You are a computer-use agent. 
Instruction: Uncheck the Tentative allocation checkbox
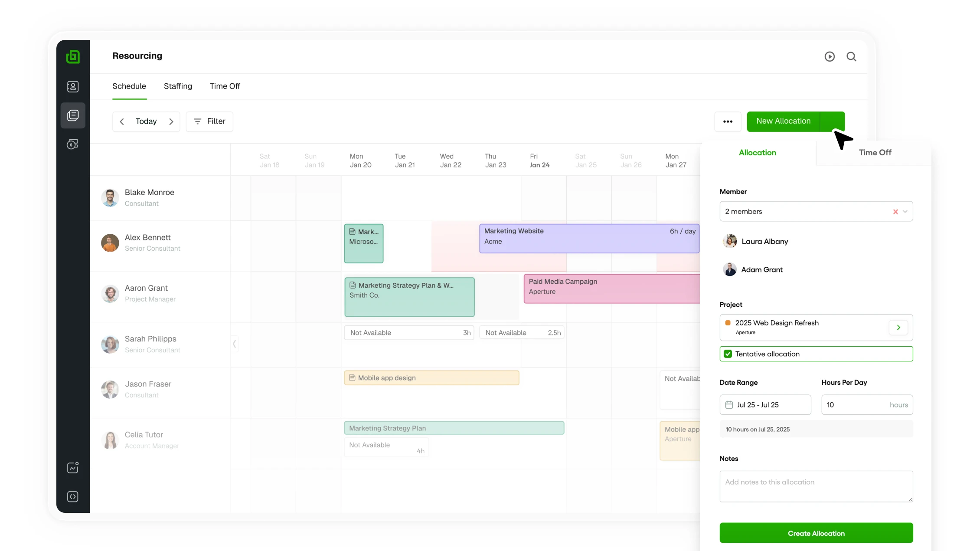click(728, 354)
